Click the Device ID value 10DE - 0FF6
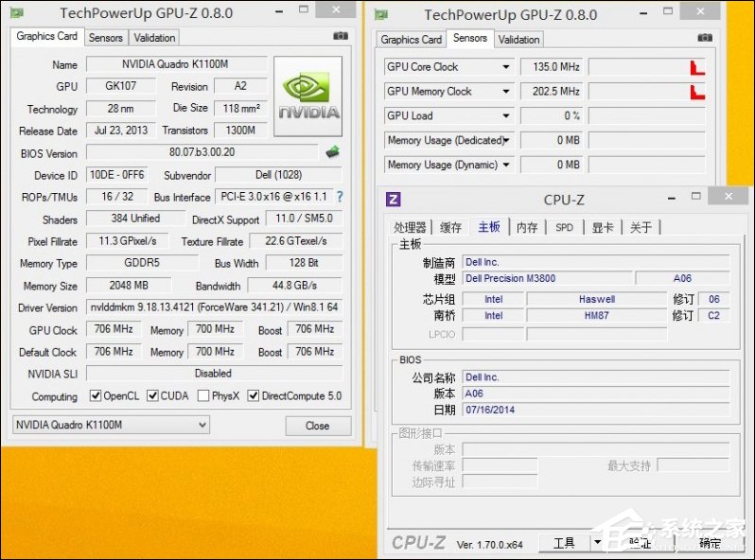Screen dimensions: 755x560 (117, 175)
